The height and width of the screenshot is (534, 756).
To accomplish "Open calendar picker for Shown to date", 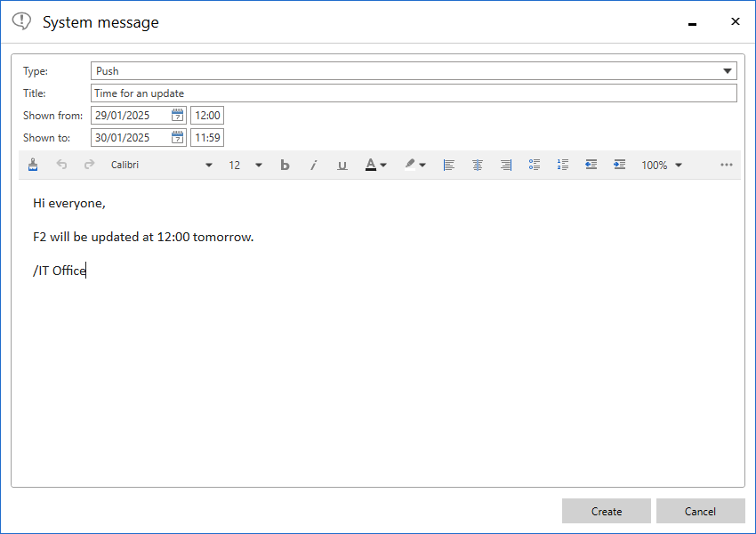I will click(x=177, y=137).
